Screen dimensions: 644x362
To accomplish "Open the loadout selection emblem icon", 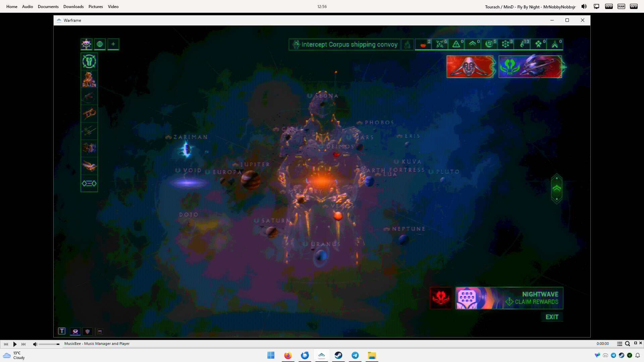I will pyautogui.click(x=89, y=61).
